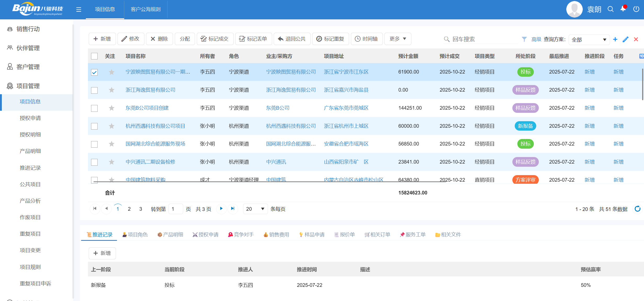Switch to the 客户公海规则 tab
The image size is (644, 301).
pos(145,9)
